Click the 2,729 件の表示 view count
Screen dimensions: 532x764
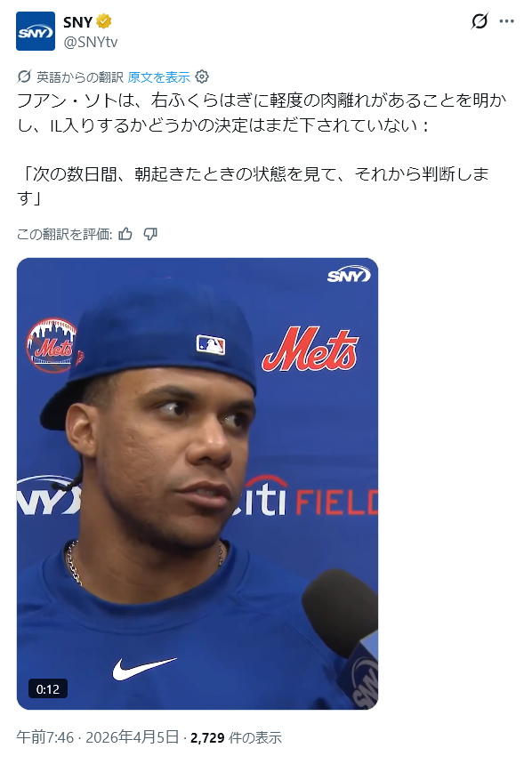tap(236, 737)
